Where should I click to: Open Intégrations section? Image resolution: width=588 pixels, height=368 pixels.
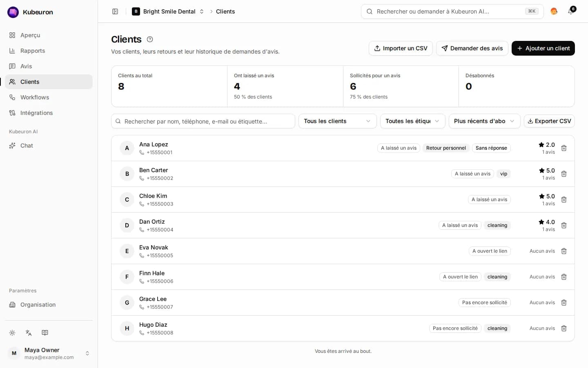point(49,113)
